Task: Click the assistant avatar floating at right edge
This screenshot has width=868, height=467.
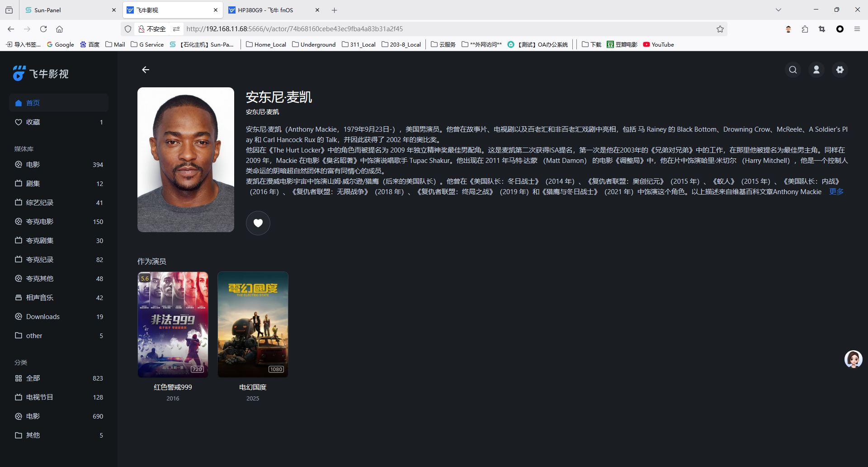Action: 854,359
